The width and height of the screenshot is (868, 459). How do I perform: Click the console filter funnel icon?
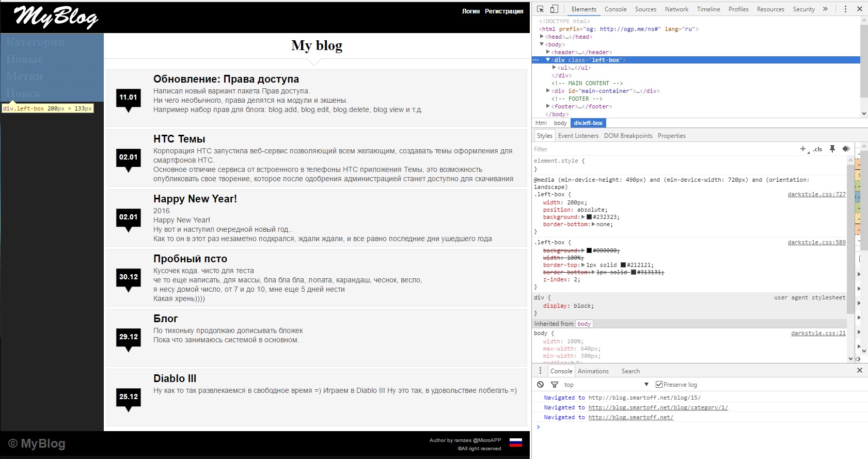[555, 385]
